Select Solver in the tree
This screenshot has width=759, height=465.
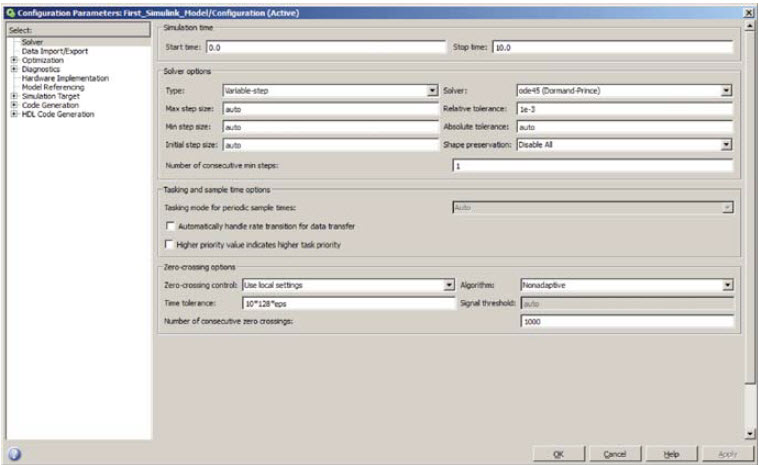(32, 42)
